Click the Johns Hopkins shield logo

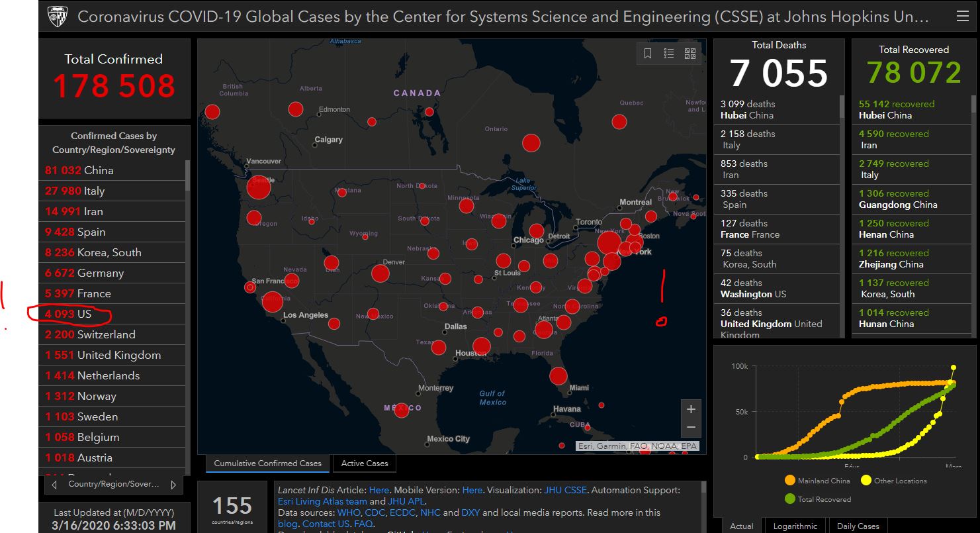pyautogui.click(x=58, y=17)
